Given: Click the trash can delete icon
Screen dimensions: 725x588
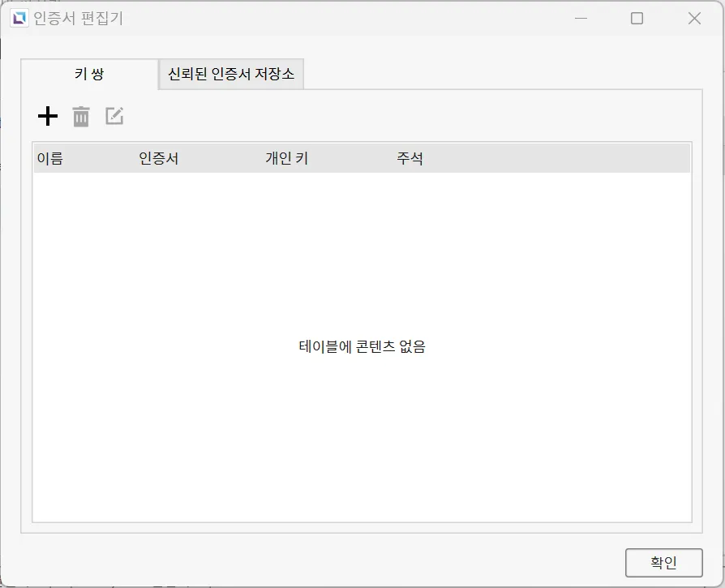Looking at the screenshot, I should point(81,117).
